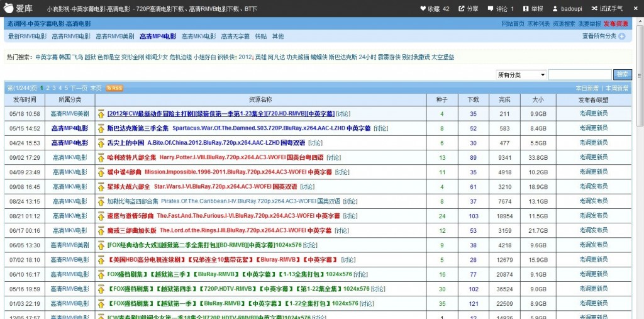Switch to 高清RMVB美剧 tab
The height and width of the screenshot is (319, 644).
pyautogui.click(x=115, y=36)
